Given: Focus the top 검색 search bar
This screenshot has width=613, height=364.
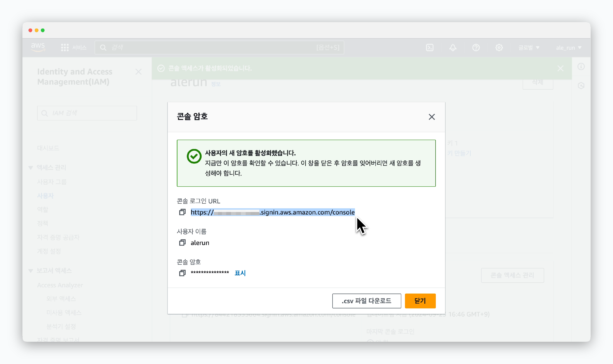Looking at the screenshot, I should 219,47.
